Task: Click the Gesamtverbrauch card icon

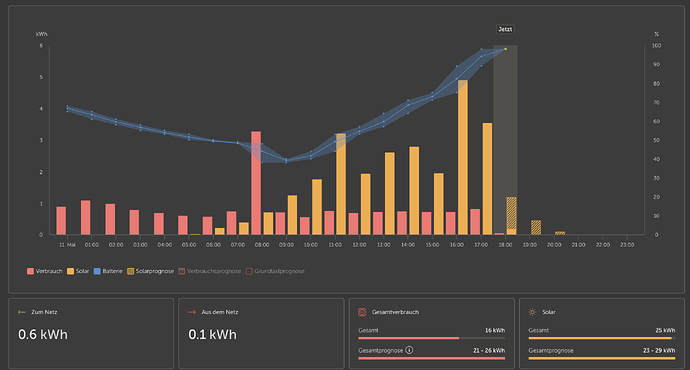Action: [x=362, y=312]
